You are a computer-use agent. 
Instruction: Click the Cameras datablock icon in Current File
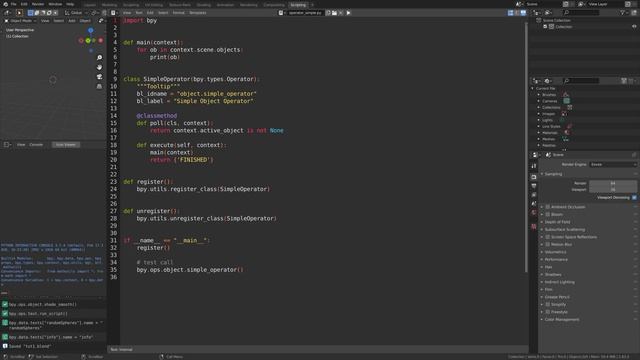click(567, 101)
